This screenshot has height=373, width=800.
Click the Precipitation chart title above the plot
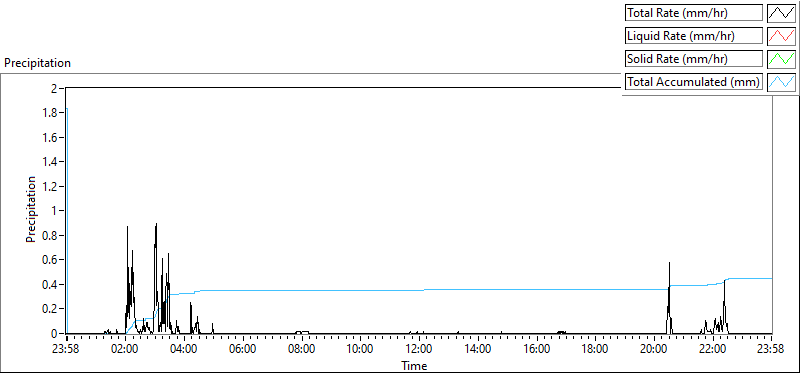point(37,63)
